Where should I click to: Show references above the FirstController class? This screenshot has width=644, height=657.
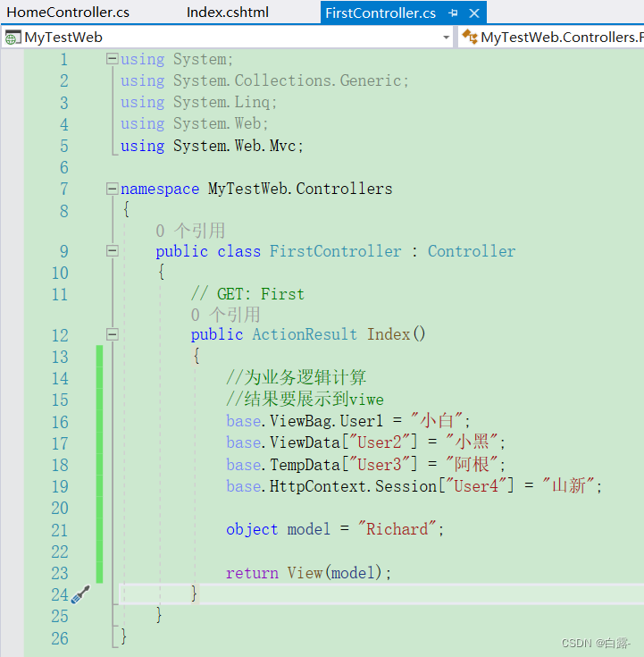click(190, 231)
